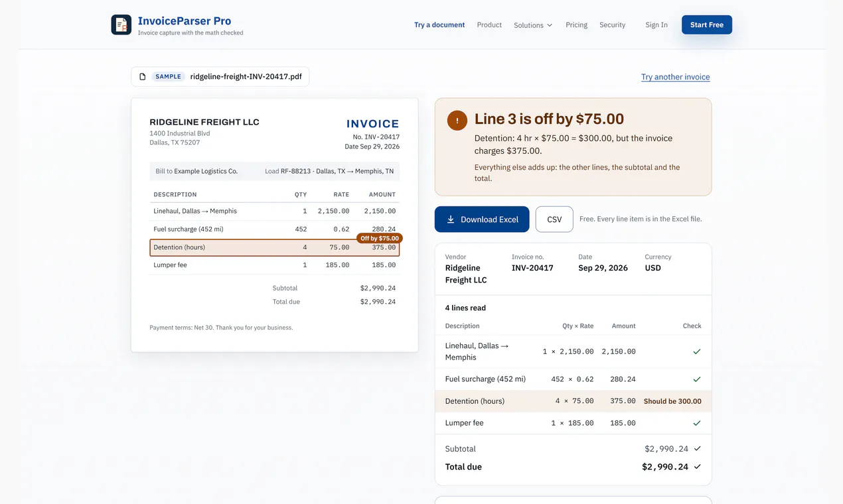Viewport: 843px width, 504px height.
Task: Click the 4 lines read label
Action: point(465,308)
